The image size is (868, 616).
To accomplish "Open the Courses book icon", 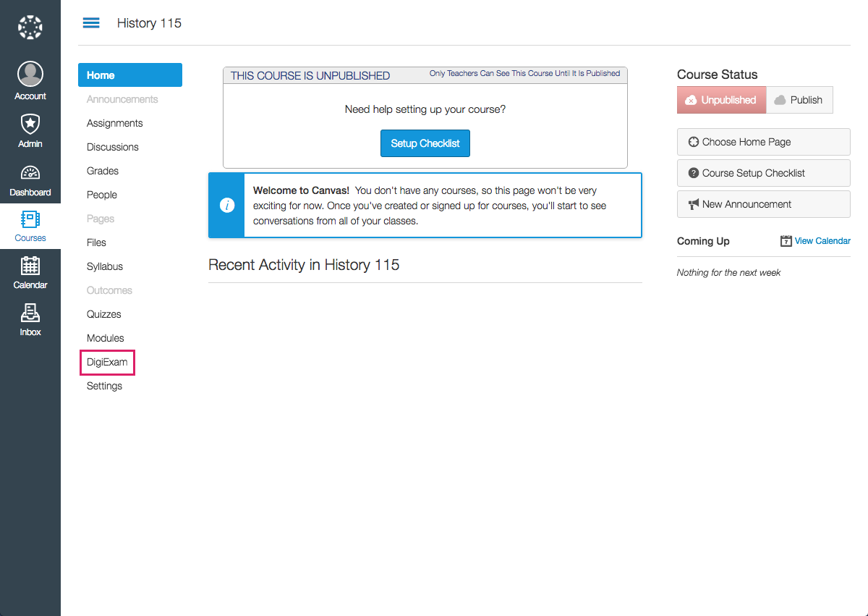I will 30,219.
